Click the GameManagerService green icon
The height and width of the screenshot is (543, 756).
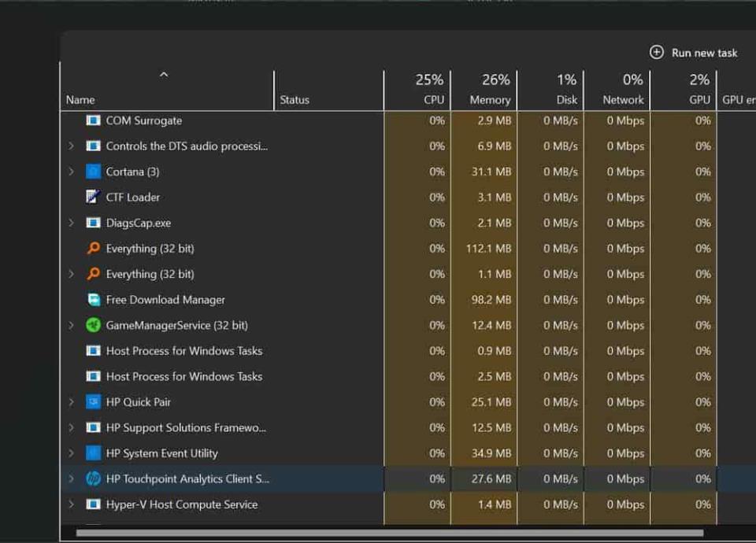(93, 325)
